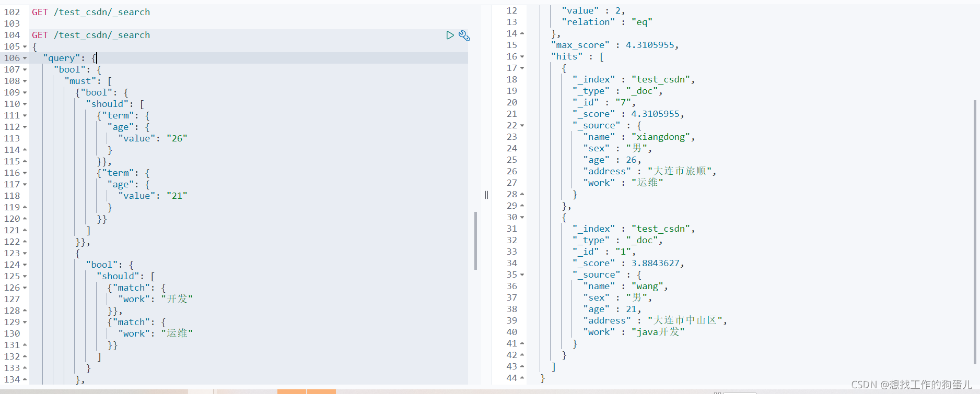Image resolution: width=980 pixels, height=394 pixels.
Task: Fold the "bool" block at line 107
Action: point(25,70)
